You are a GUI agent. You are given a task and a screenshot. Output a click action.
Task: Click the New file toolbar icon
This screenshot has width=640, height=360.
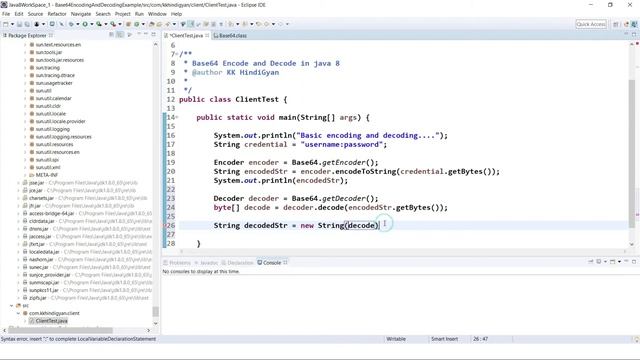pos(6,24)
